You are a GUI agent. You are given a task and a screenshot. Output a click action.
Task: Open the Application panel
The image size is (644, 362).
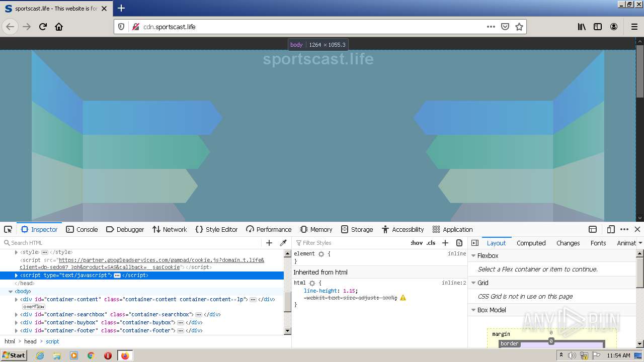pyautogui.click(x=452, y=229)
